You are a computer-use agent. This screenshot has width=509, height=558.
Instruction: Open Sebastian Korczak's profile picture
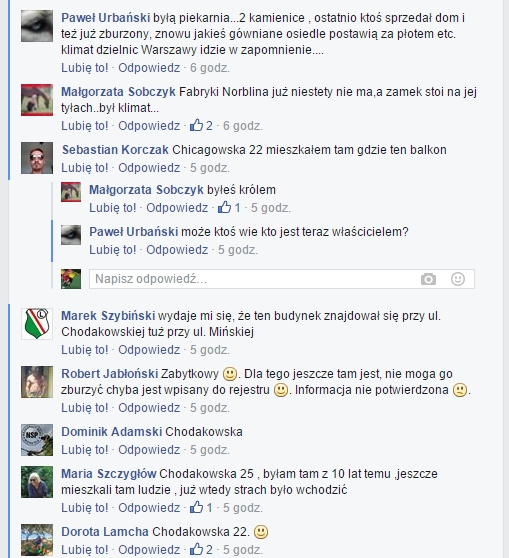37,158
